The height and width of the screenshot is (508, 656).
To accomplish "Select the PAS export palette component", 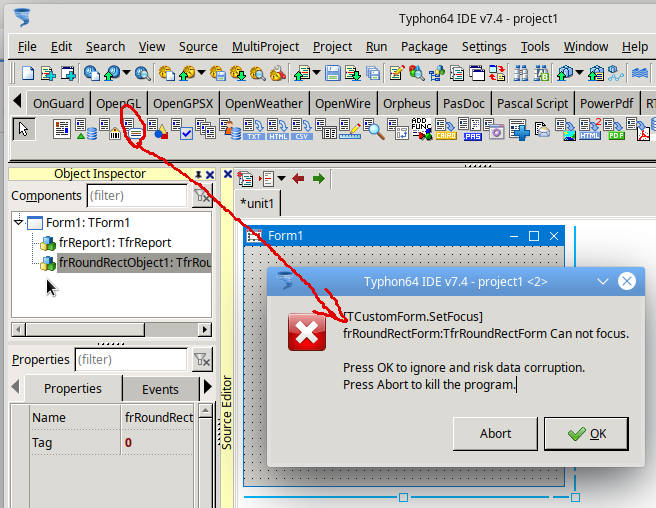I will click(x=470, y=129).
